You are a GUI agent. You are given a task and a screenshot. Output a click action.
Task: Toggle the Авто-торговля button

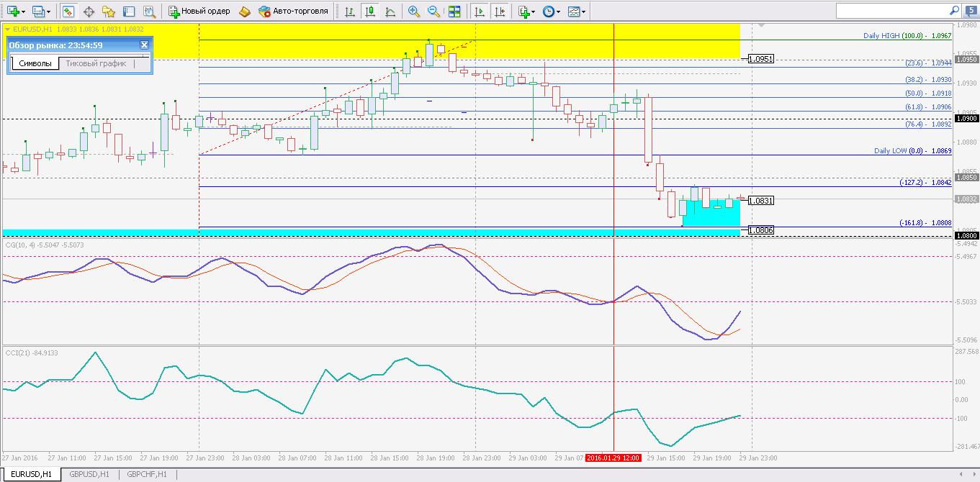coord(293,12)
